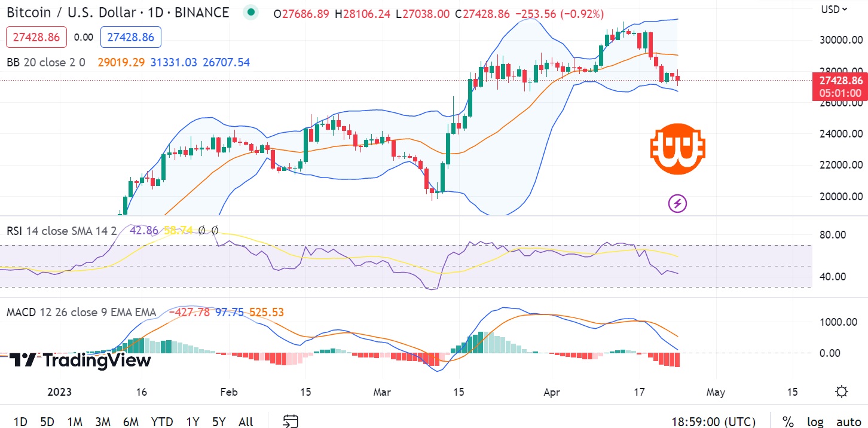Viewport: 868px width, 428px height.
Task: Click the Mar time axis label
Action: (x=382, y=392)
